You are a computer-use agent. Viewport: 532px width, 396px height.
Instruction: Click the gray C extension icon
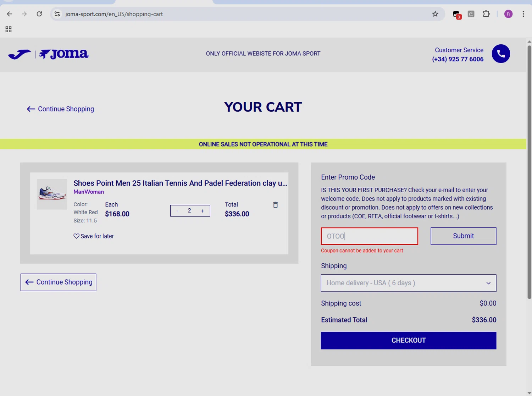[x=471, y=14]
